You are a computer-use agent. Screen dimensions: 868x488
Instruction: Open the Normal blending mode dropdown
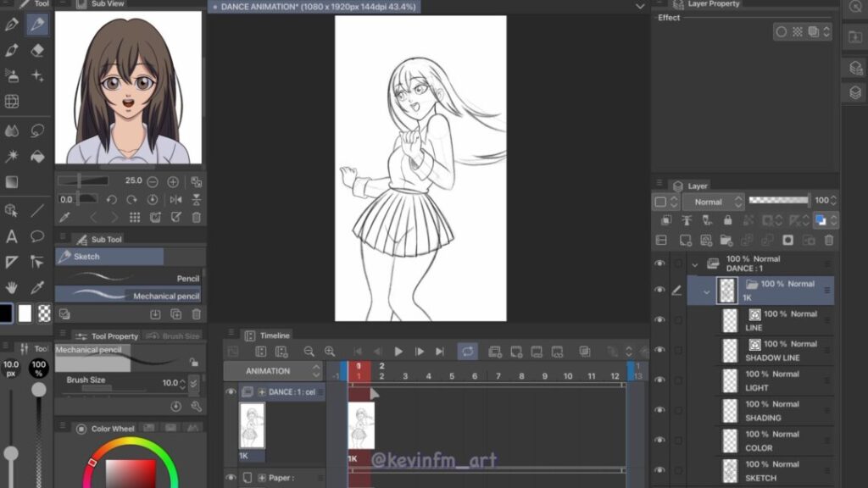tap(713, 202)
